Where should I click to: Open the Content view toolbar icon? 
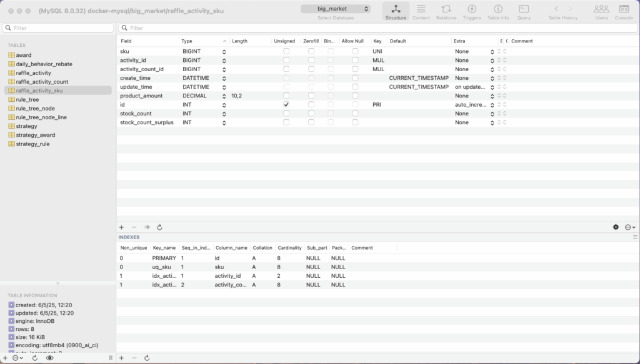[x=421, y=11]
